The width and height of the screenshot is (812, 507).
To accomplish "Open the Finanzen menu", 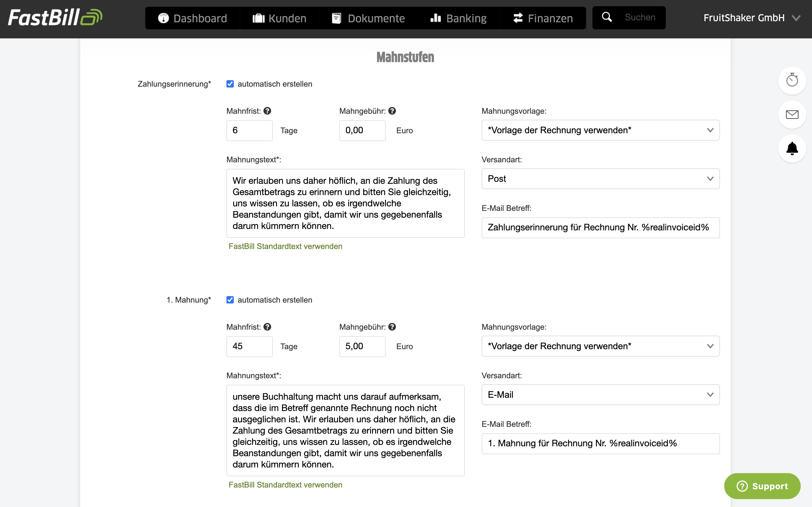I will click(x=543, y=18).
